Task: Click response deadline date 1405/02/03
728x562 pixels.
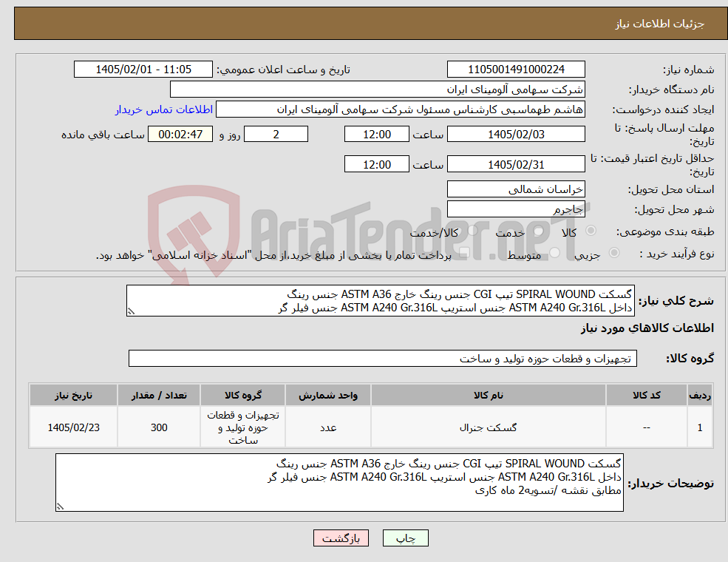Action: pyautogui.click(x=516, y=135)
